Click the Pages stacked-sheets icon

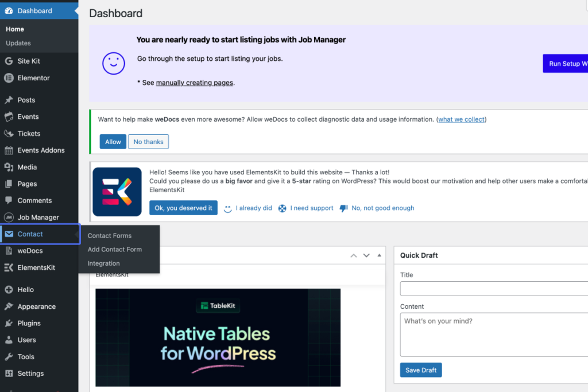tap(9, 184)
